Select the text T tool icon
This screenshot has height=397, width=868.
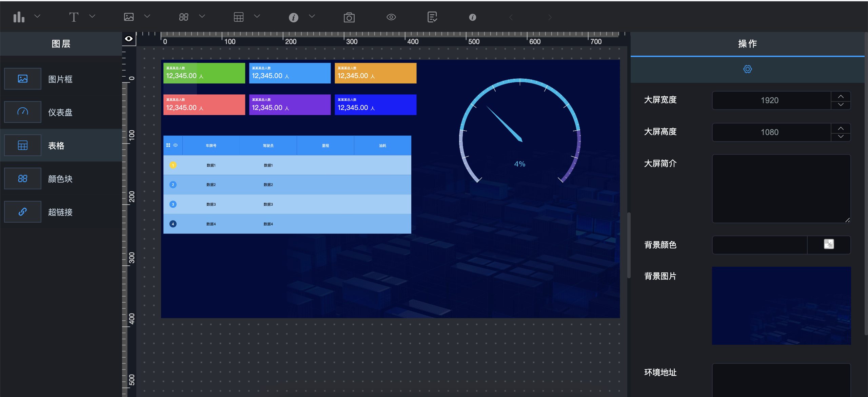coord(74,17)
